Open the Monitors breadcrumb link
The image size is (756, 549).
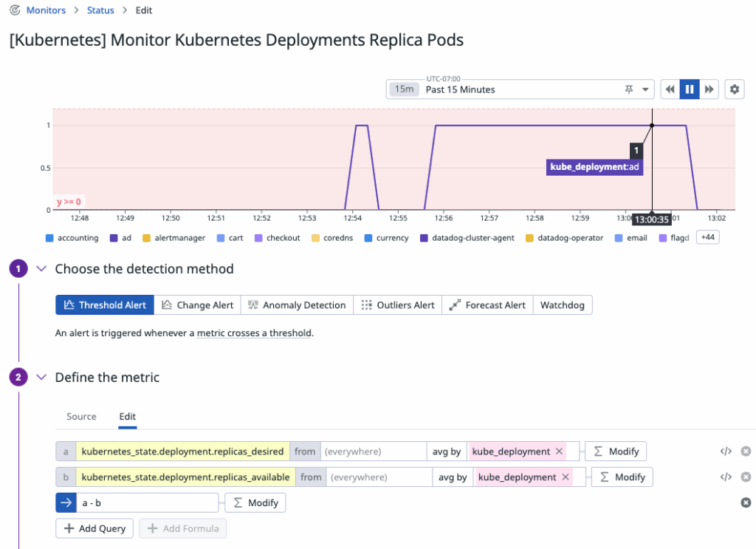click(46, 10)
